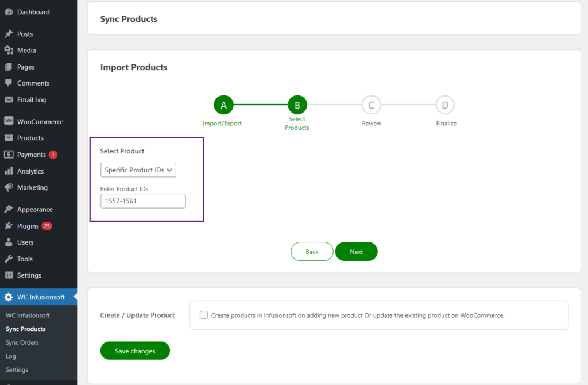The image size is (588, 385).
Task: Click step C Review circle
Action: pyautogui.click(x=372, y=105)
